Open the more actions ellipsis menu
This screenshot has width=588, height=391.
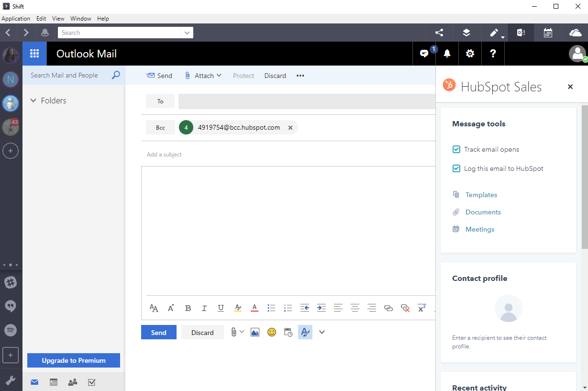[300, 76]
